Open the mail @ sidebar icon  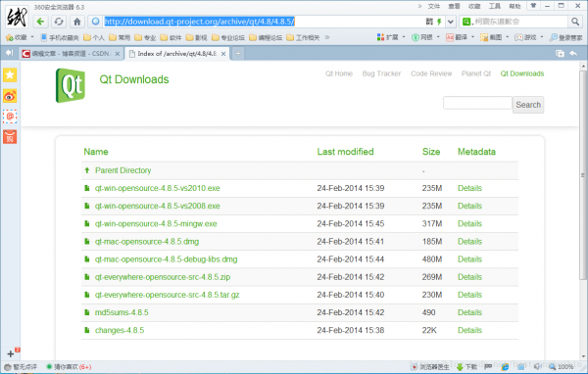pos(10,117)
